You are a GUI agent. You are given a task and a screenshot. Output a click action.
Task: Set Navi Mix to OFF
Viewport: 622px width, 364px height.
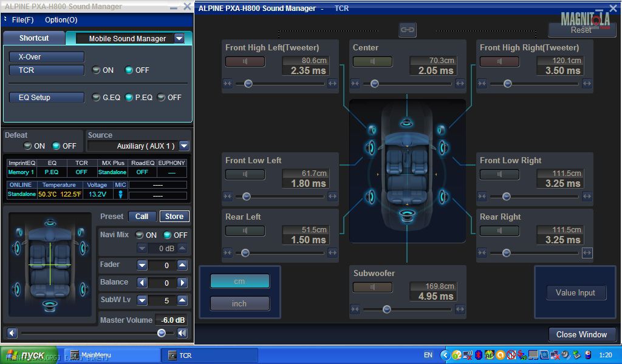pos(168,235)
